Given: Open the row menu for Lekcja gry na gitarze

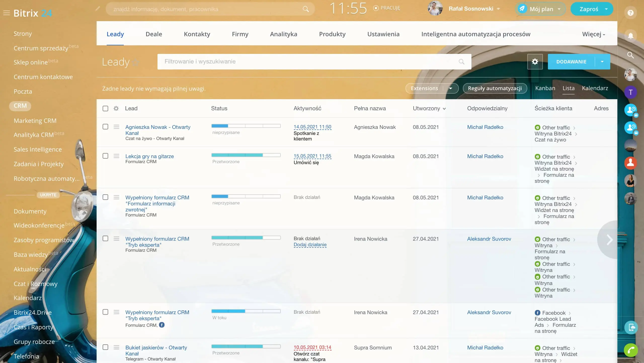Looking at the screenshot, I should 116,156.
